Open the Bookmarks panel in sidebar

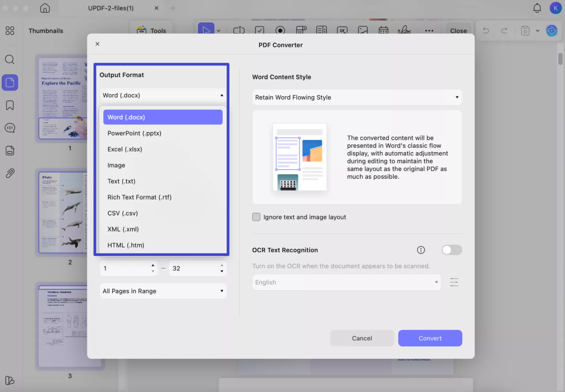coord(10,105)
